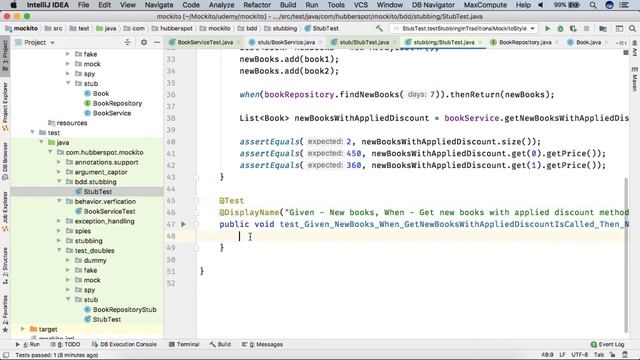Open Search Everywhere magnifier in toolbar
640x360 pixels.
pos(632,29)
